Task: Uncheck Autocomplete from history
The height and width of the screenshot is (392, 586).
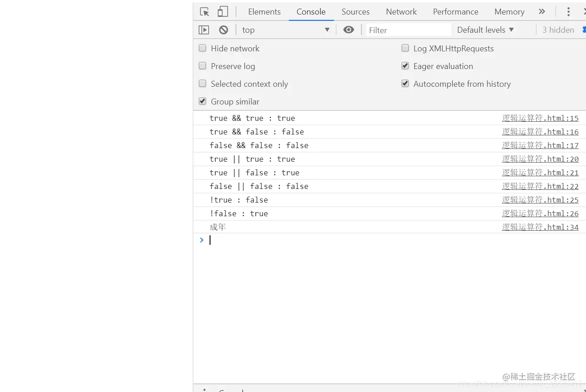Action: pyautogui.click(x=405, y=84)
